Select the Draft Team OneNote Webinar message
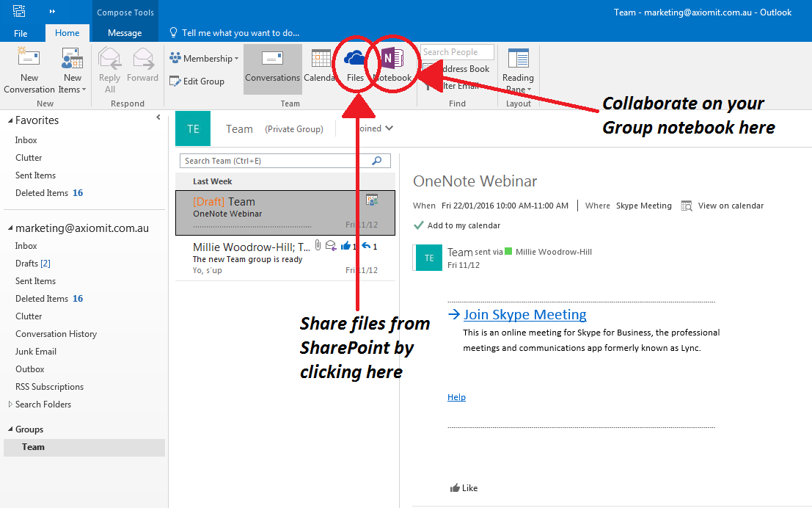 point(285,213)
